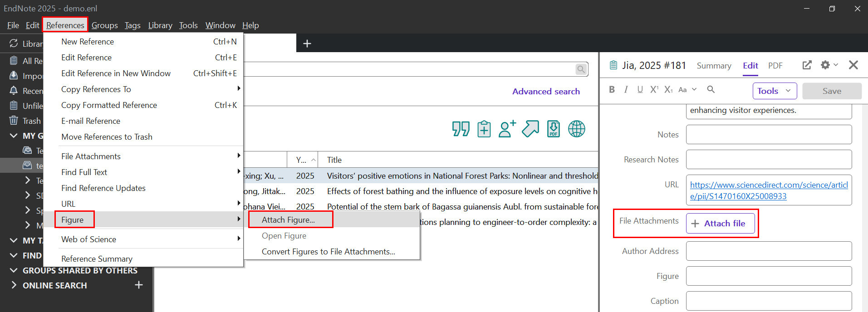Apply Superscript formatting in reference editor

coord(654,90)
